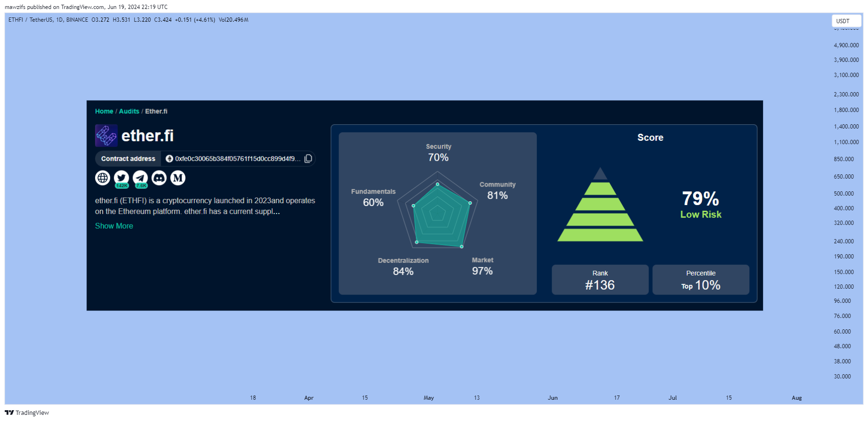Click the Rank #136 card
The height and width of the screenshot is (421, 868).
pyautogui.click(x=600, y=280)
